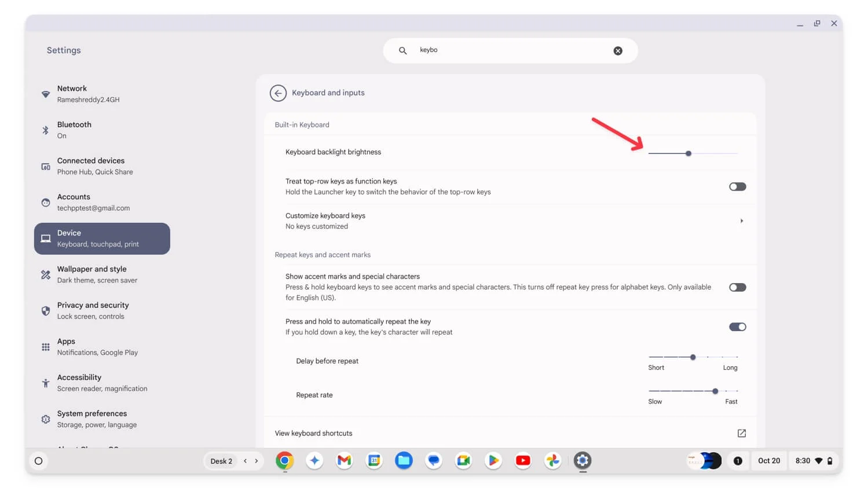Open Gmail from the shelf
Viewport: 868px width, 488px height.
click(345, 461)
